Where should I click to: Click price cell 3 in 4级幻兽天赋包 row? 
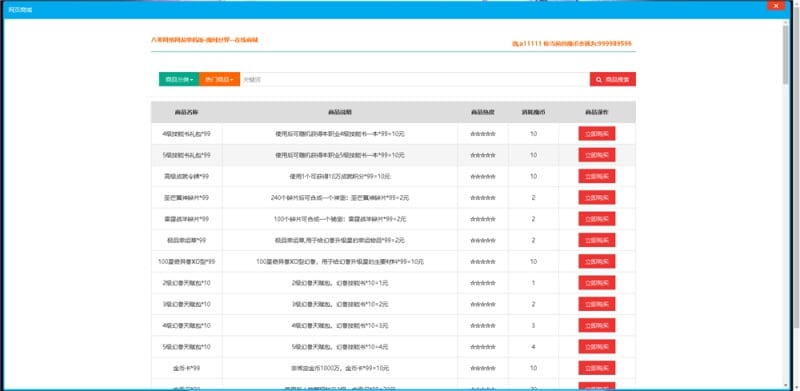[x=533, y=326]
